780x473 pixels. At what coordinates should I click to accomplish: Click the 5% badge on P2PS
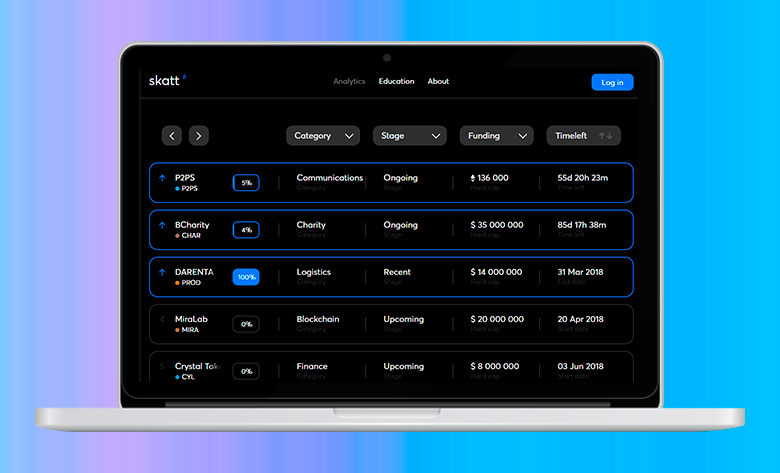point(246,183)
